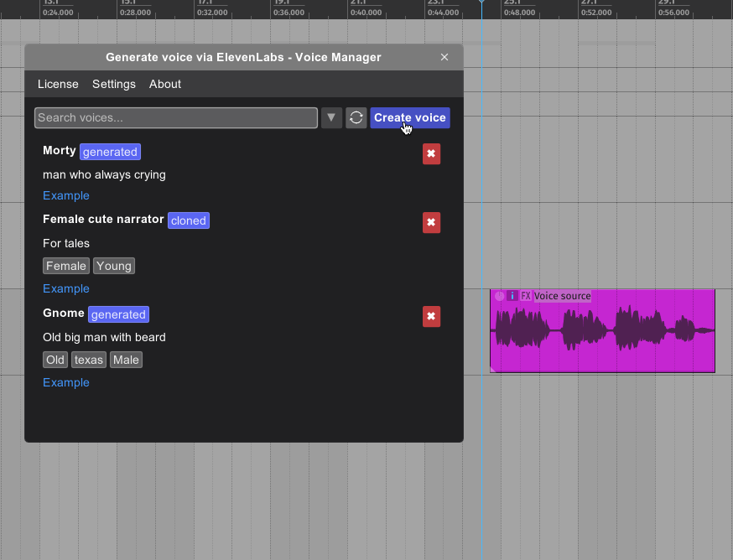Click the timeline ruler at 0:52.000
Screen dimensions: 733x560
pyautogui.click(x=596, y=13)
